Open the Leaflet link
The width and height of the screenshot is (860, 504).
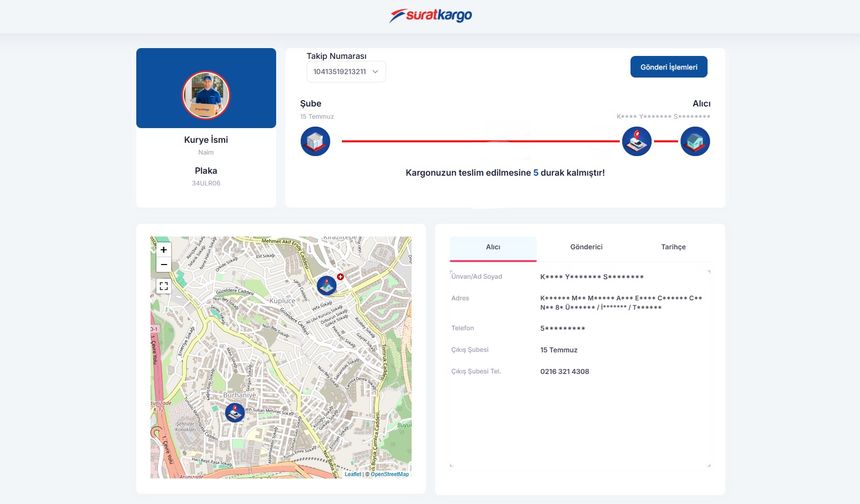tap(353, 474)
